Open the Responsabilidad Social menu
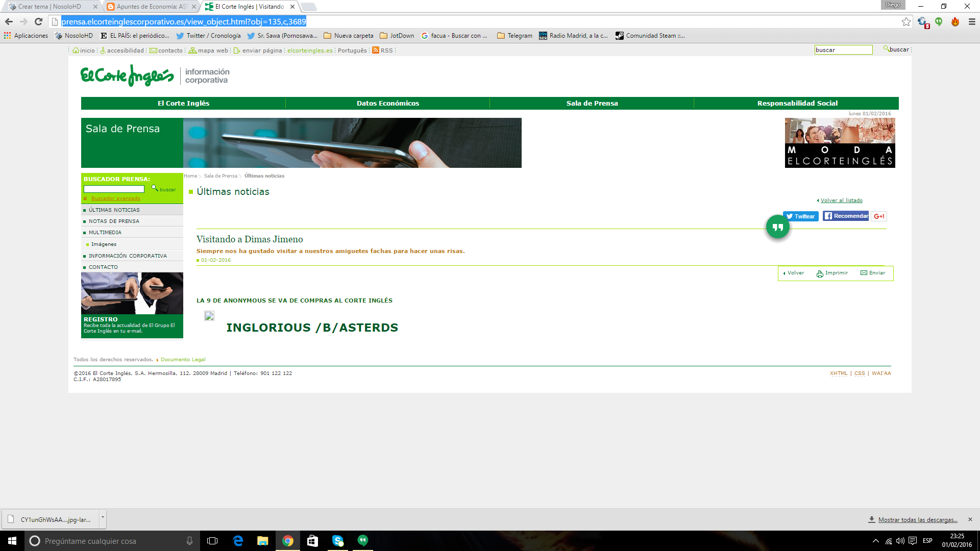 tap(797, 103)
